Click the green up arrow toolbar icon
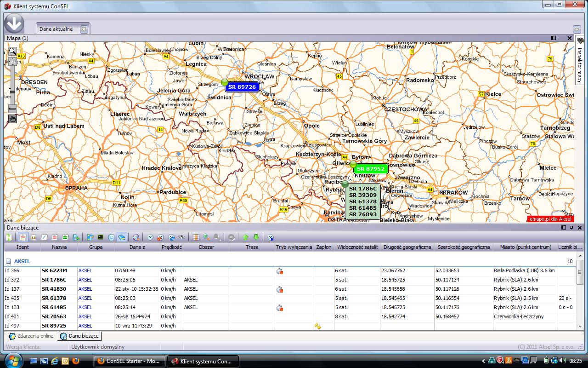The width and height of the screenshot is (588, 368). click(246, 237)
